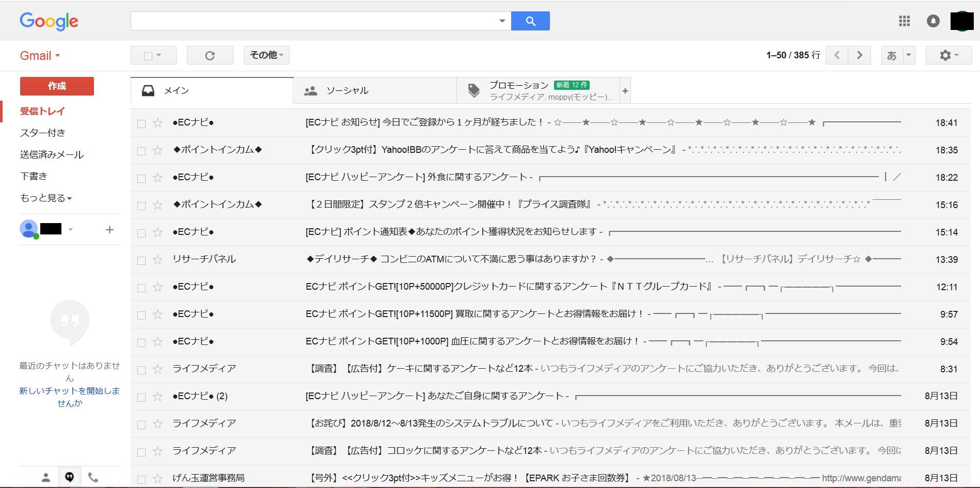Viewport: 980px width, 488px height.
Task: Click the 1–50 / 385 行 count
Action: [793, 55]
